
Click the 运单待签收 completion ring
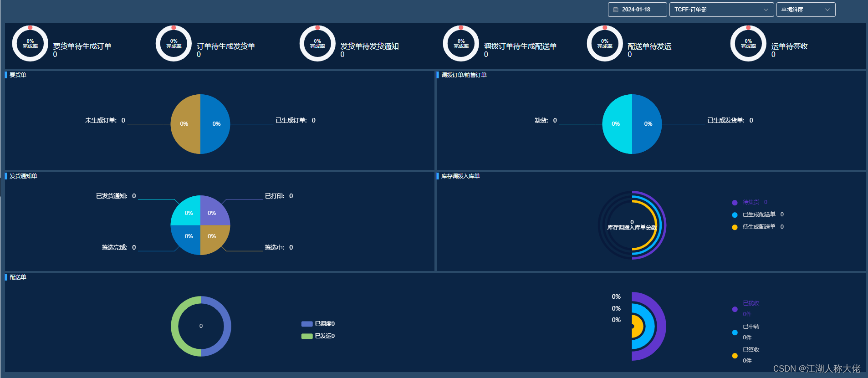coord(748,44)
